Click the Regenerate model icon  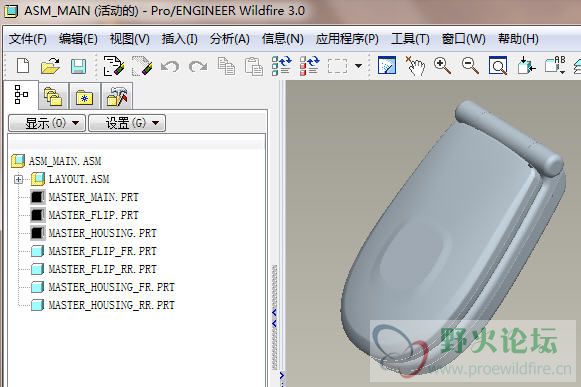click(282, 66)
